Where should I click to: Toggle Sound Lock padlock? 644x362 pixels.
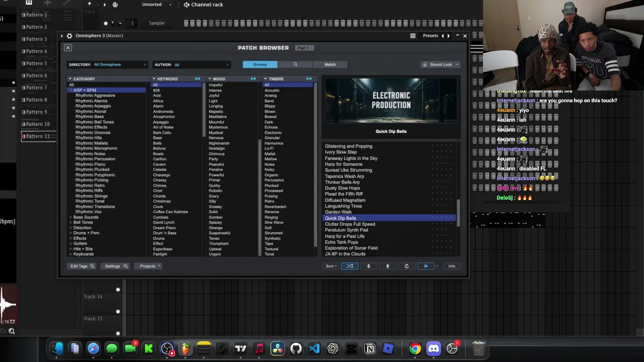point(425,64)
